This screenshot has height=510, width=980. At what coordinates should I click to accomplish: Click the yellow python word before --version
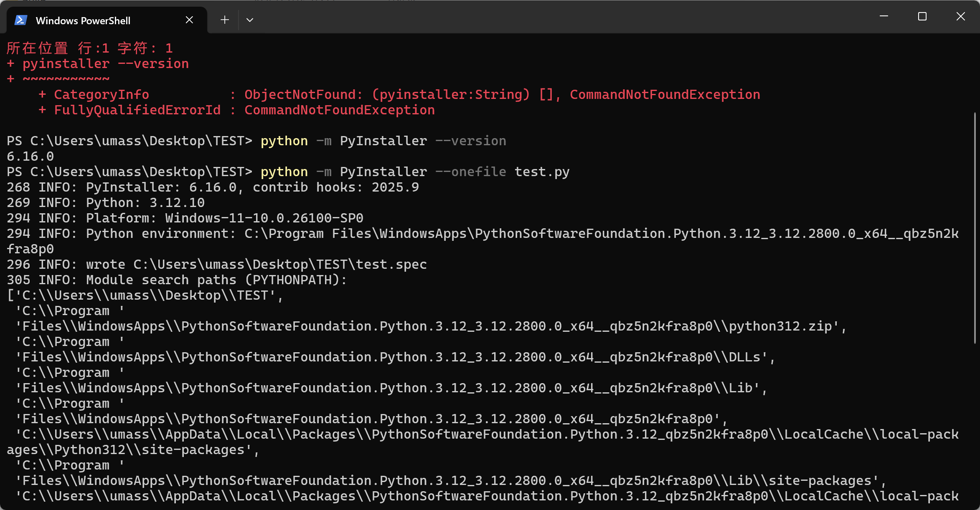pos(284,141)
